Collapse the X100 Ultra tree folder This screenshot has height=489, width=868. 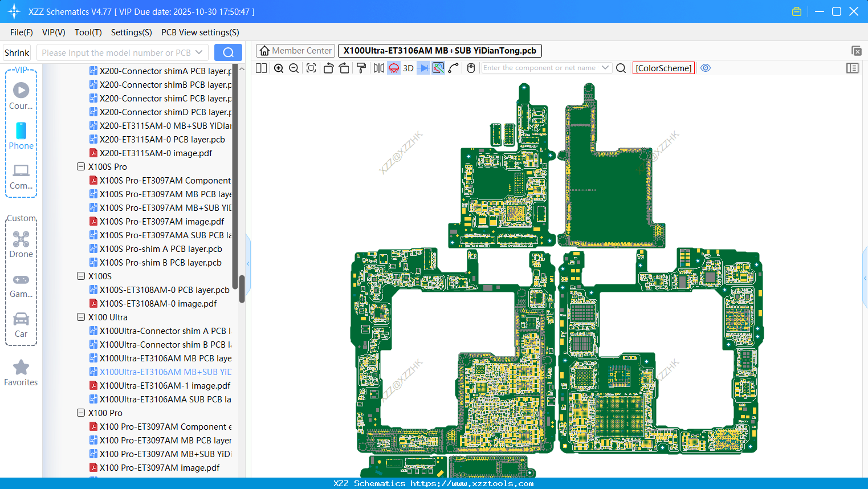point(81,317)
